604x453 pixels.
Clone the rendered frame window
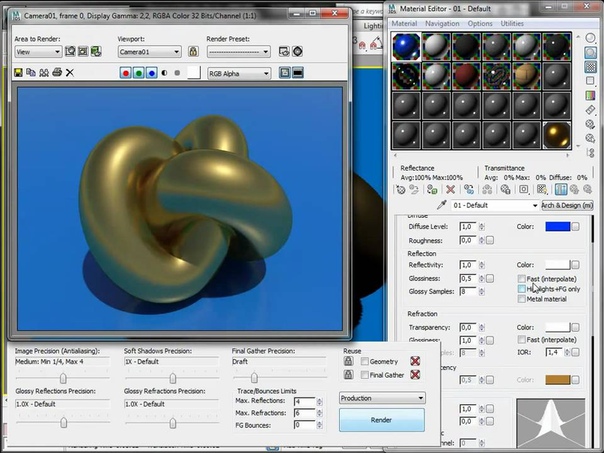point(44,72)
